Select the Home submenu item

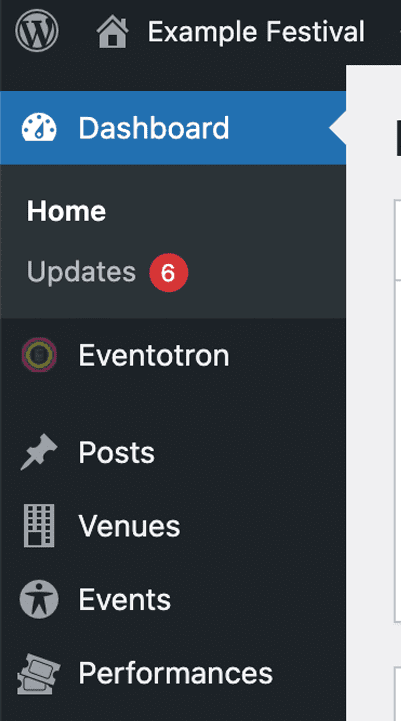pyautogui.click(x=66, y=211)
